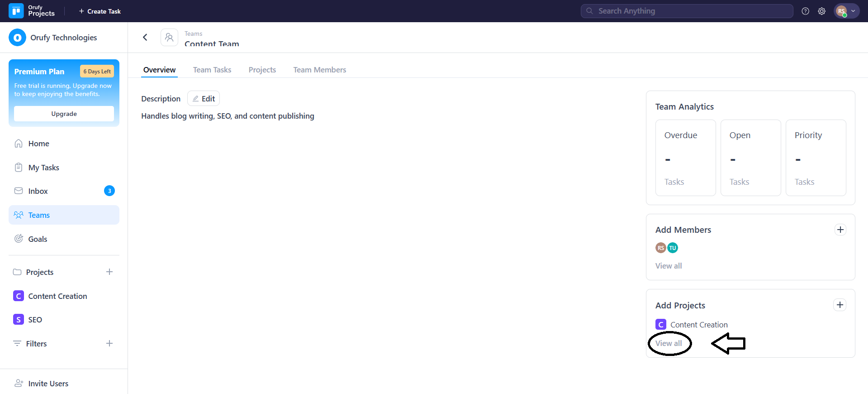Open the Inbox from the sidebar

coord(38,191)
